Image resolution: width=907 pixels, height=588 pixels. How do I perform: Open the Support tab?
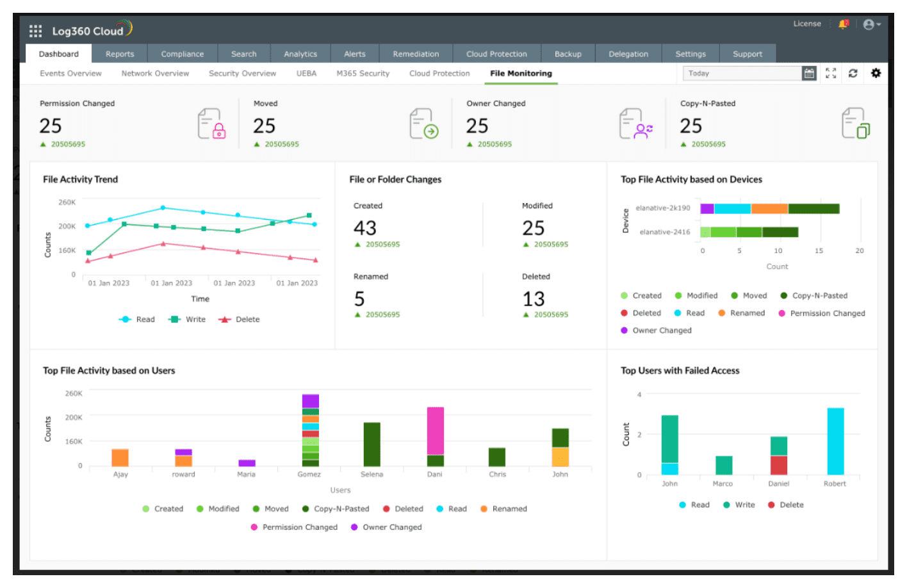(x=748, y=54)
